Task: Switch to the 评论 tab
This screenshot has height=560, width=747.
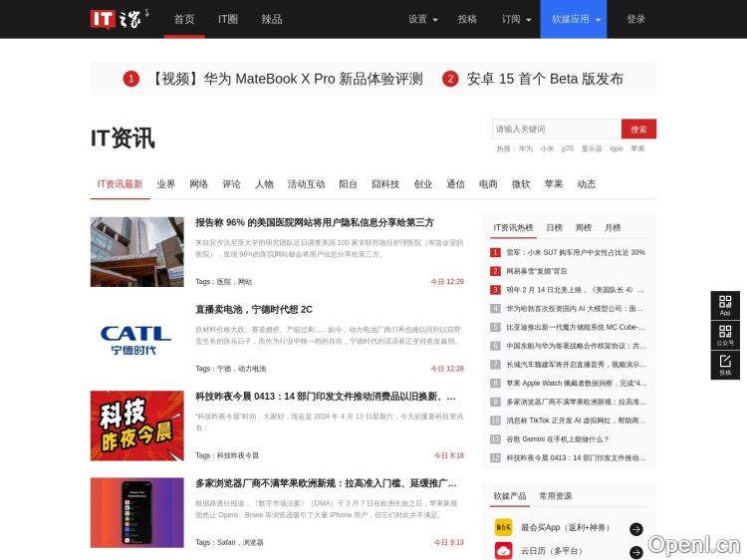Action: (231, 184)
